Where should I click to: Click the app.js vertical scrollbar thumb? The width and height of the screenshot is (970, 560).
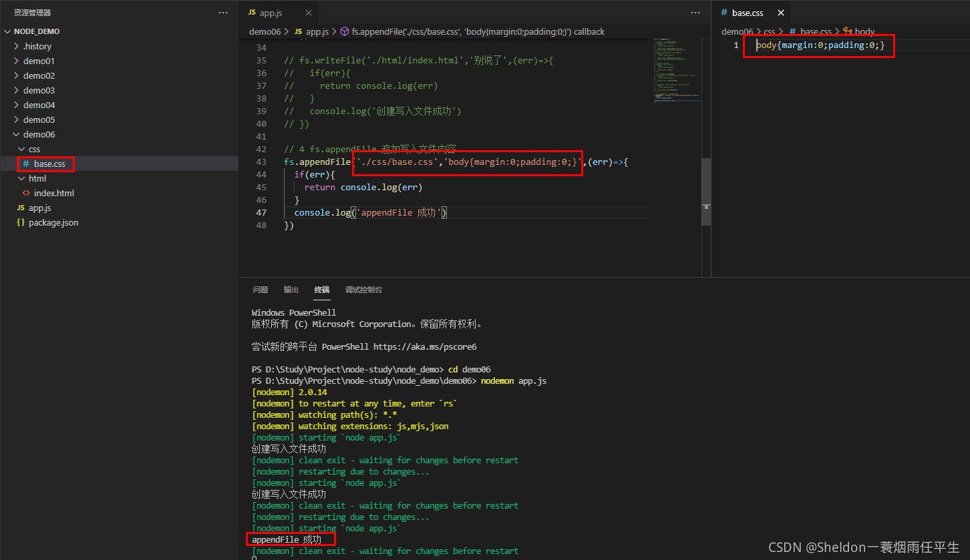click(x=706, y=193)
